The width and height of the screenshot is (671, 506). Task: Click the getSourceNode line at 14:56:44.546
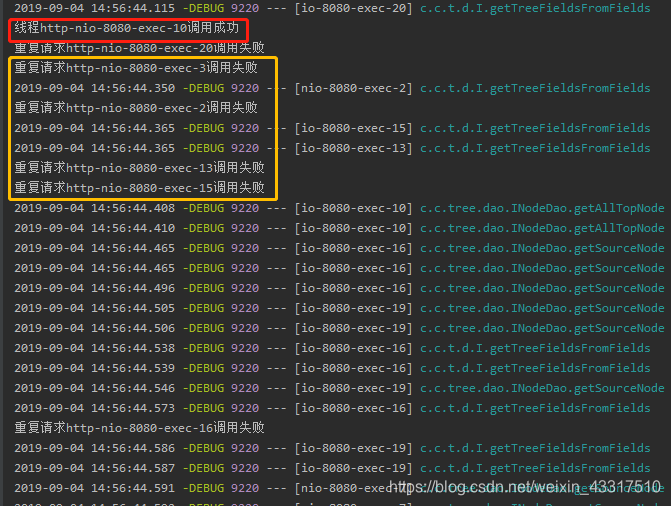(x=339, y=388)
